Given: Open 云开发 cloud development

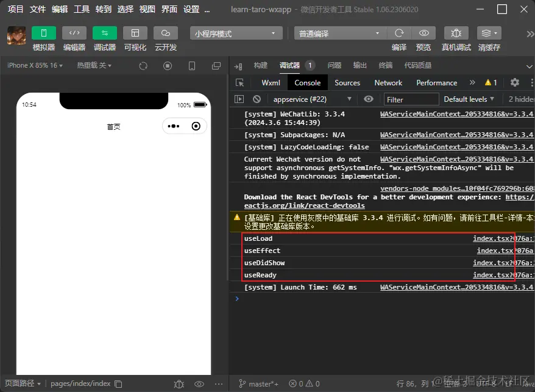Looking at the screenshot, I should coord(166,33).
